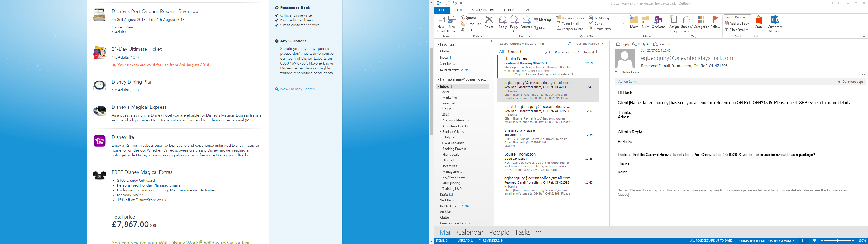Open Customer Manager add-in

775,24
